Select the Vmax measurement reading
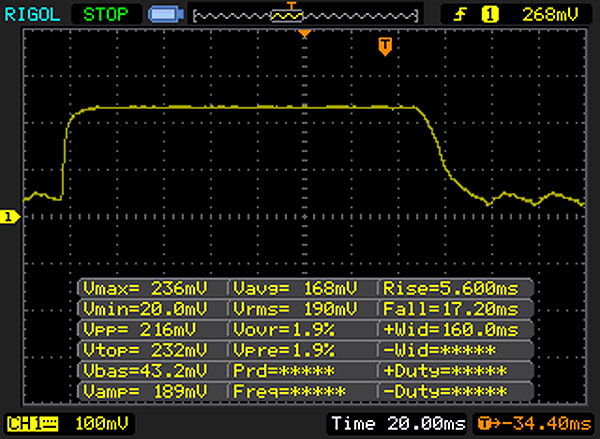600x439 pixels. click(153, 289)
